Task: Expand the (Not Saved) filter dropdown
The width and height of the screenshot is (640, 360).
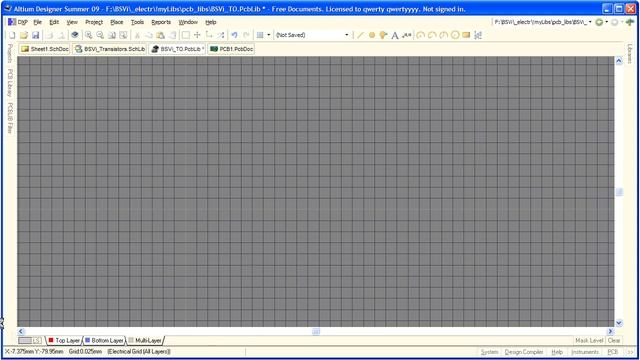Action: click(x=347, y=35)
